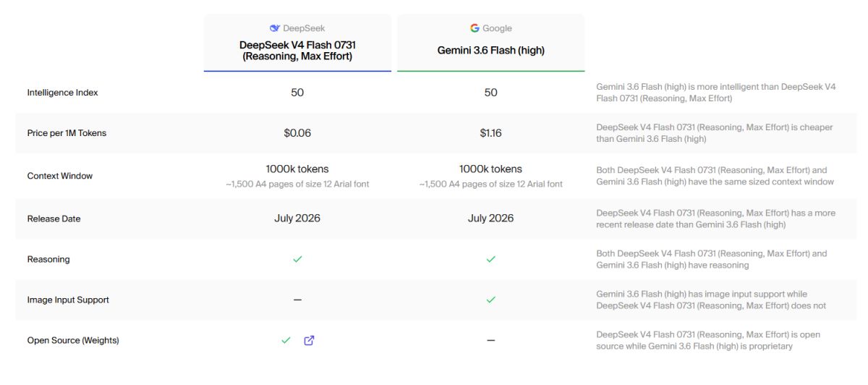Click the 'Gemini 3.6 Flash (high) is more intelligent' summary
The height and width of the screenshot is (385, 868).
(x=716, y=93)
